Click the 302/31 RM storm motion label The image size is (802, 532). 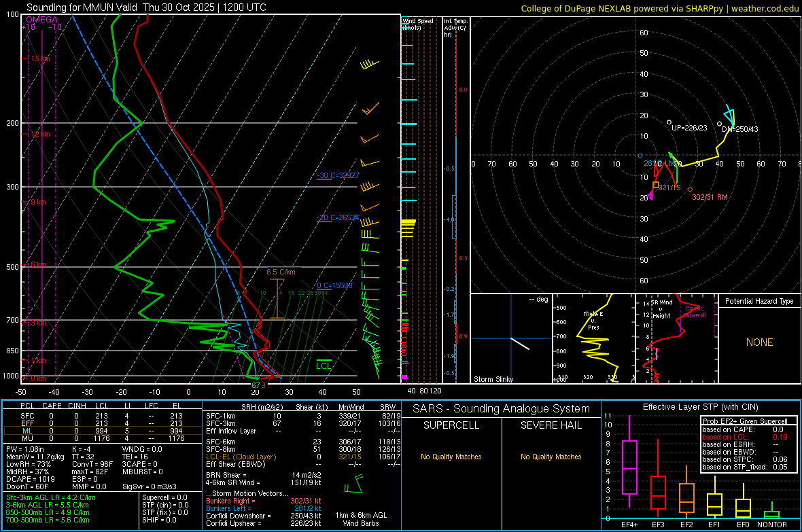click(710, 197)
